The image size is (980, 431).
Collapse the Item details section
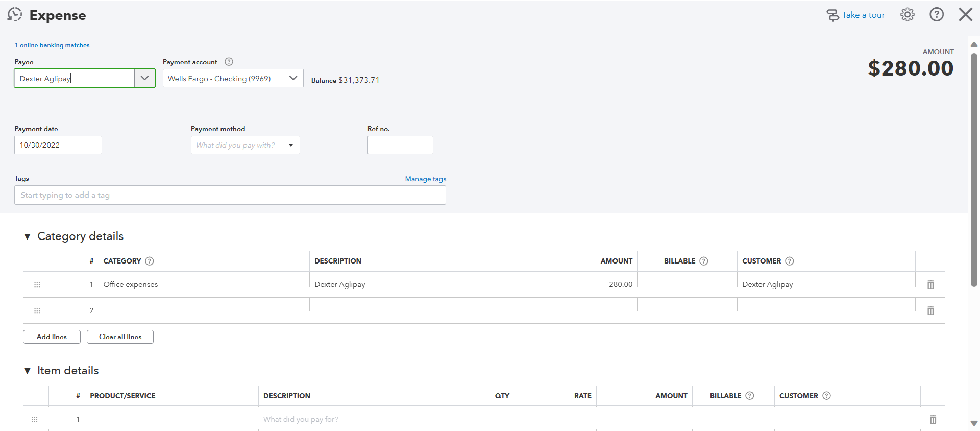28,371
